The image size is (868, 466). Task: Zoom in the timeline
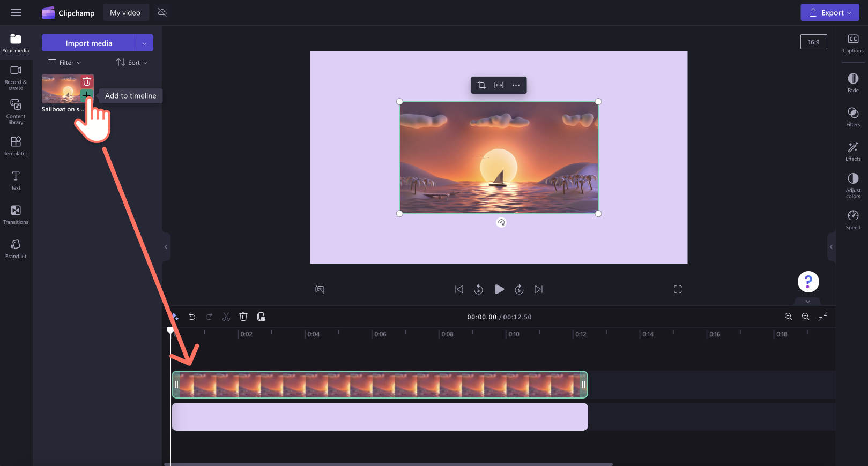pyautogui.click(x=806, y=317)
